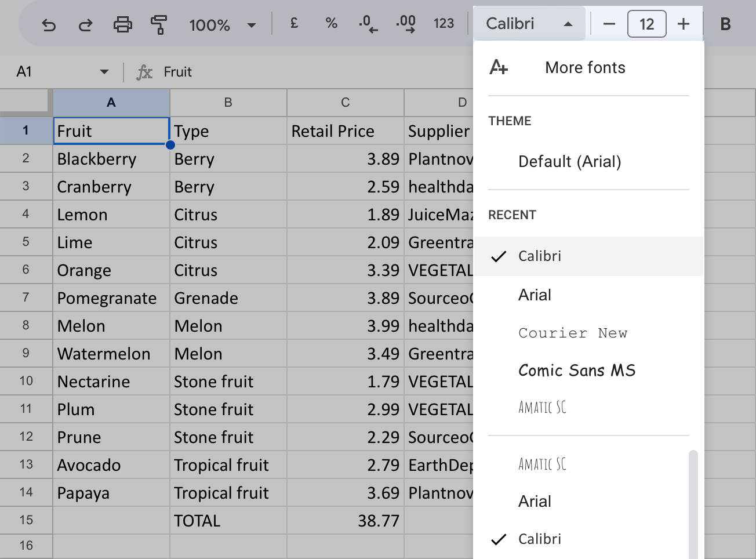Click the TOTAL cell
This screenshot has height=559, width=756.
(228, 521)
